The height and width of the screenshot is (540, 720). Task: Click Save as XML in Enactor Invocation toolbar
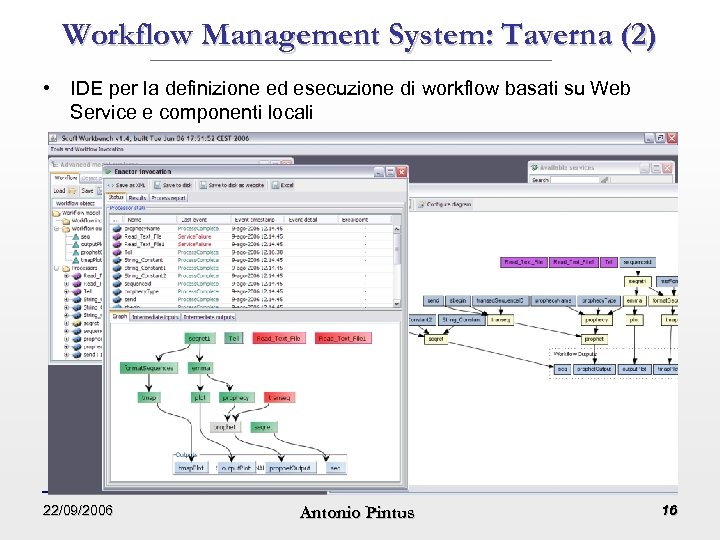pos(126,185)
